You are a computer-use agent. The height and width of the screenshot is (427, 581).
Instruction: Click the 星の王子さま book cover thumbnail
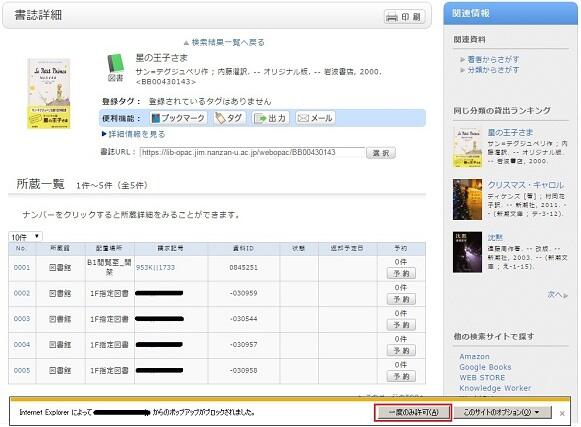[49, 93]
